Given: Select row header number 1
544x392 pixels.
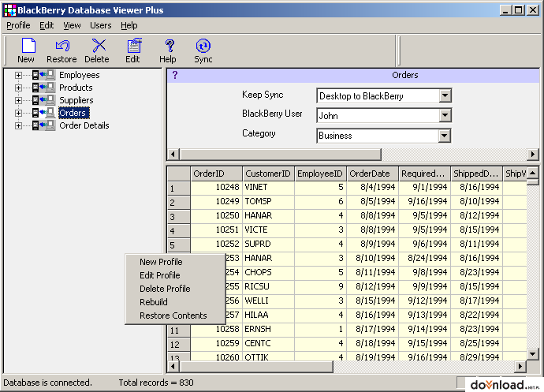Looking at the screenshot, I should point(179,189).
